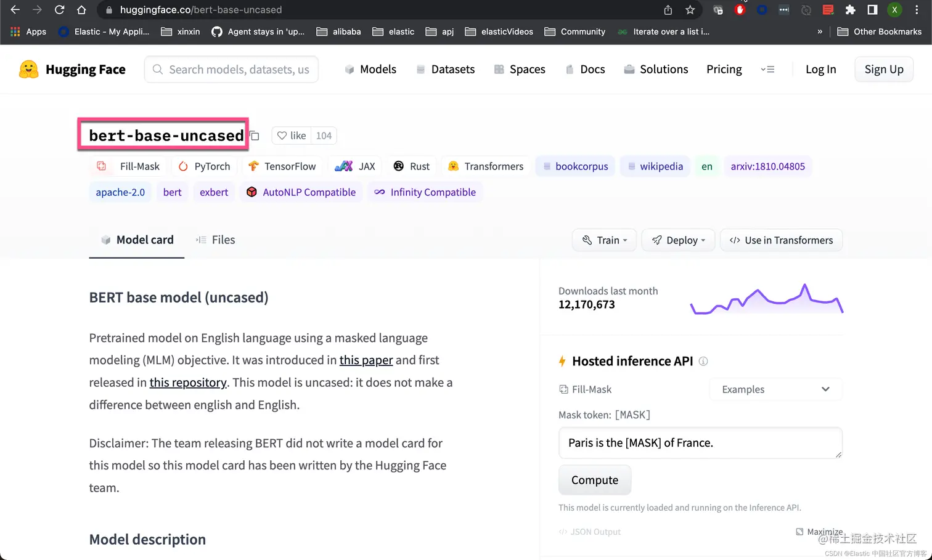Click the info icon beside Hosted inference API
Image resolution: width=932 pixels, height=560 pixels.
703,361
